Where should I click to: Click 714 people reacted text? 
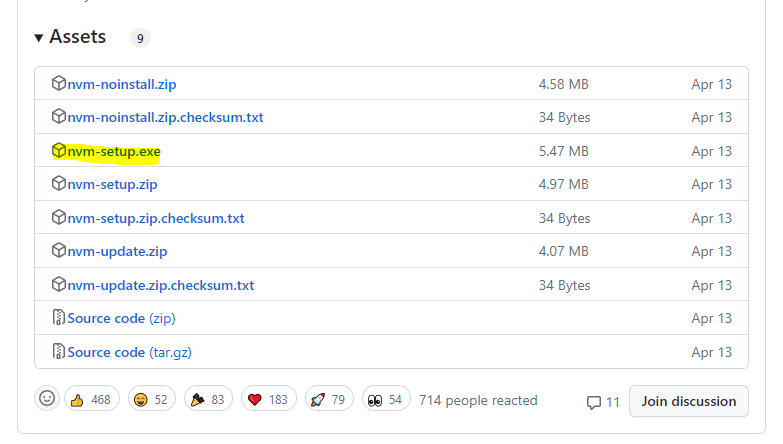coord(478,400)
